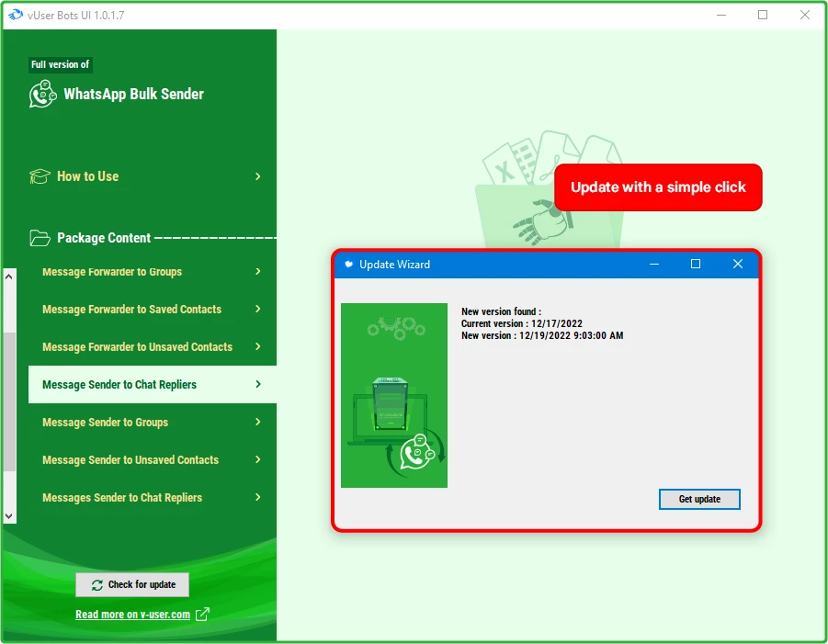The height and width of the screenshot is (644, 828).
Task: Close the vUser Bots UI window
Action: click(x=805, y=15)
